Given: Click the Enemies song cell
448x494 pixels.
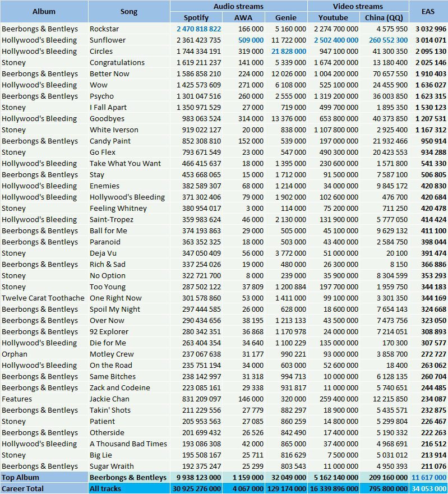Looking at the screenshot, I should [x=129, y=186].
